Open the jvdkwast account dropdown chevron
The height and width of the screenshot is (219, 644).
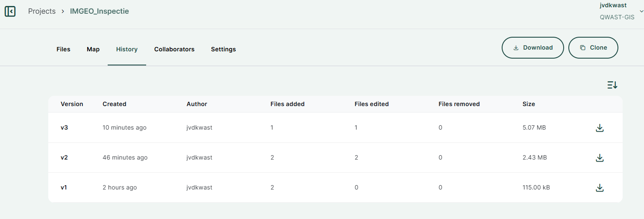641,11
